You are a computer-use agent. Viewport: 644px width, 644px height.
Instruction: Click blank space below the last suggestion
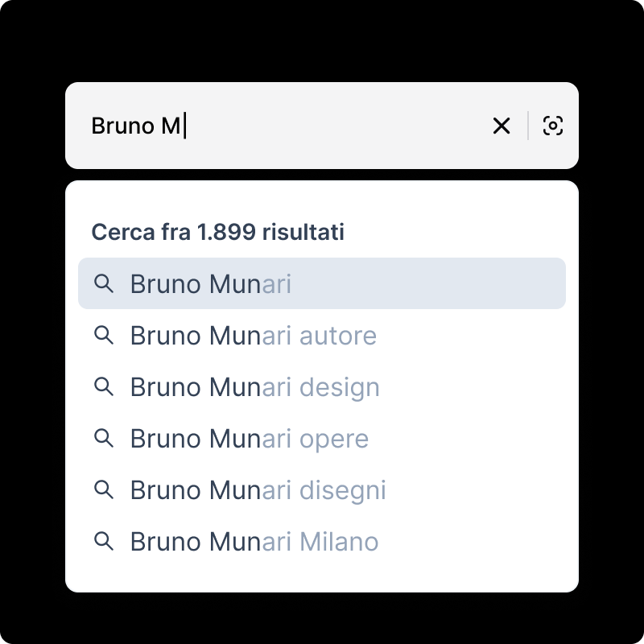click(322, 578)
